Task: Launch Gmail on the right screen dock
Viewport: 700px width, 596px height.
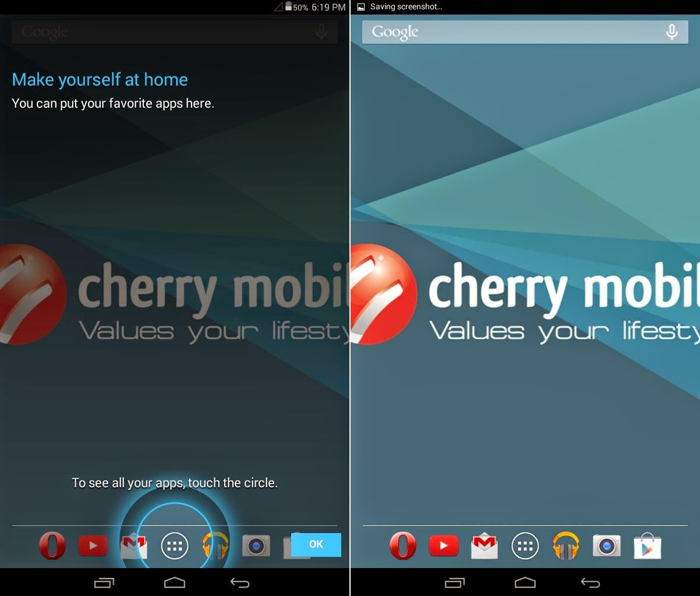Action: tap(485, 546)
